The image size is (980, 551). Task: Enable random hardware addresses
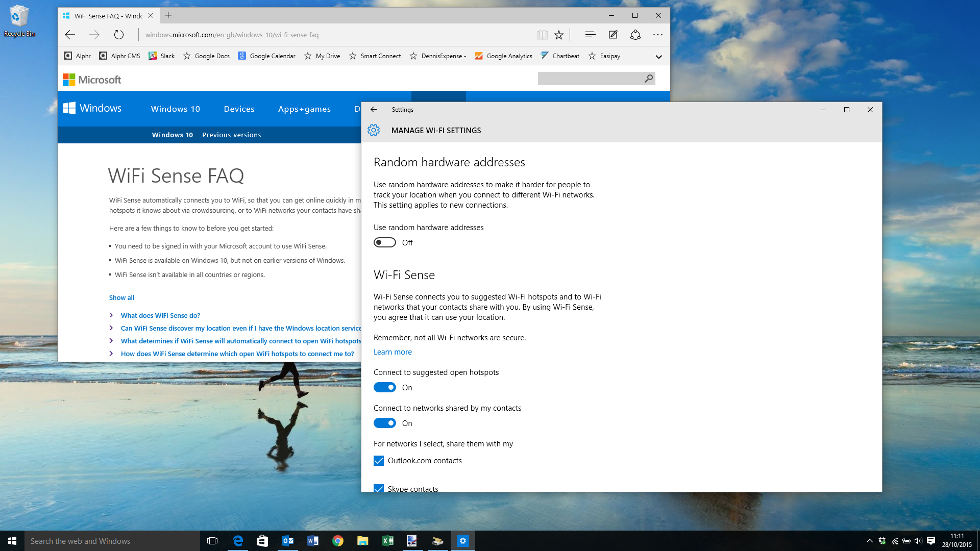tap(384, 242)
